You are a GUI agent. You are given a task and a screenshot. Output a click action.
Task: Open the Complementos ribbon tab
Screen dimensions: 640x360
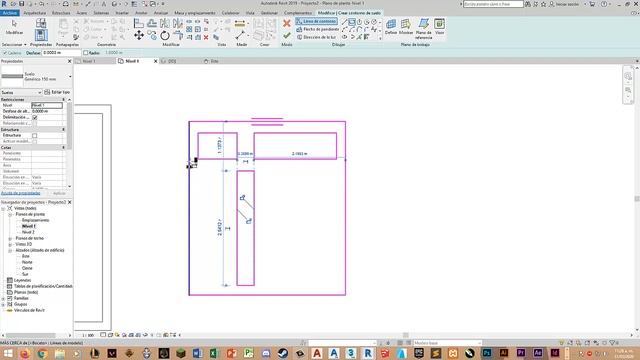coord(298,13)
